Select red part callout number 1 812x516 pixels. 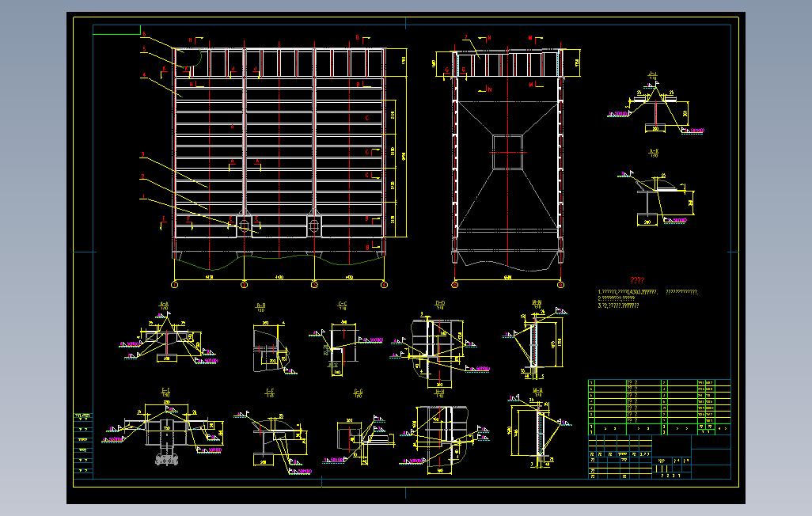tap(143, 197)
